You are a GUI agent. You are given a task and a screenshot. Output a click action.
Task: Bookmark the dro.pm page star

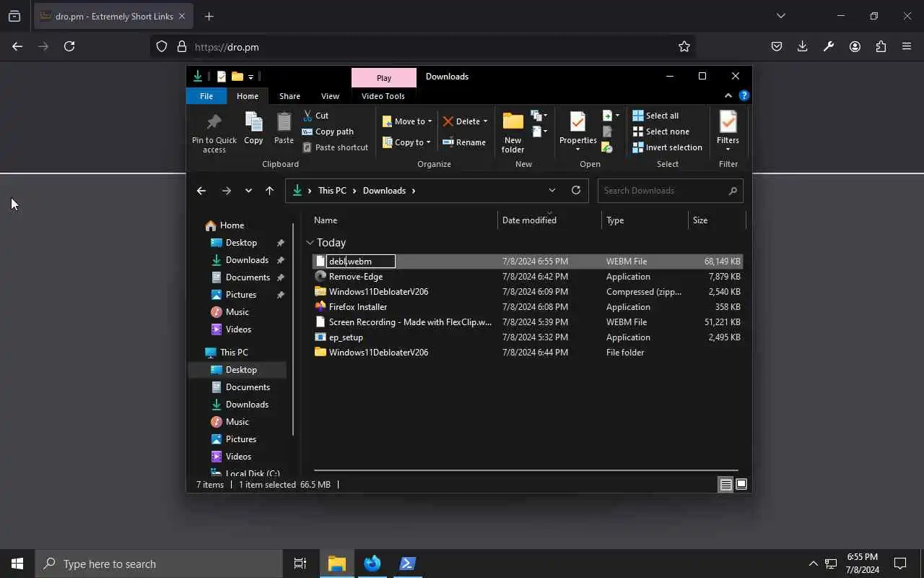pos(684,47)
